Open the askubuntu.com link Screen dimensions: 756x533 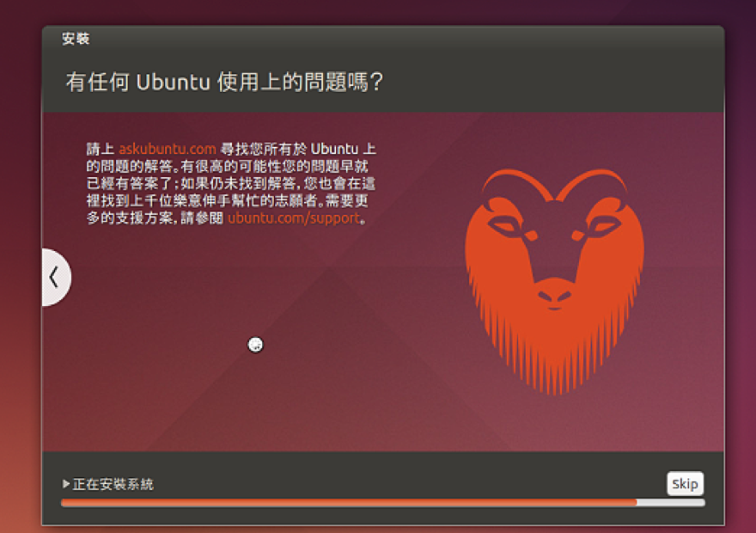pyautogui.click(x=168, y=149)
